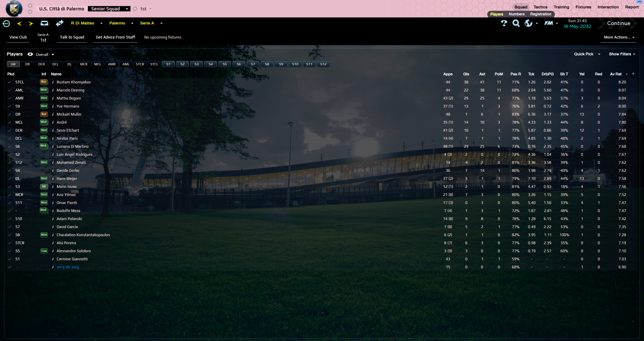644x341 pixels.
Task: Click the Serie A 1st position box
Action: (x=43, y=38)
